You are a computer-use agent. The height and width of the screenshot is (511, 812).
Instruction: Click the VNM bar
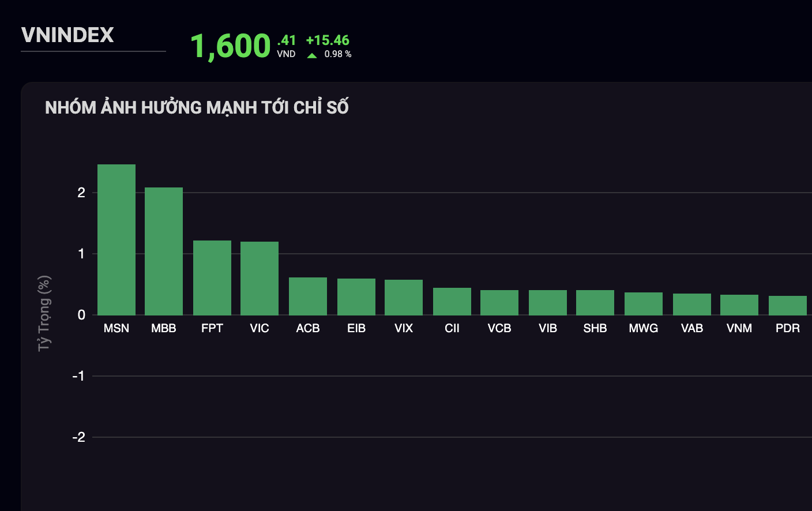click(739, 305)
